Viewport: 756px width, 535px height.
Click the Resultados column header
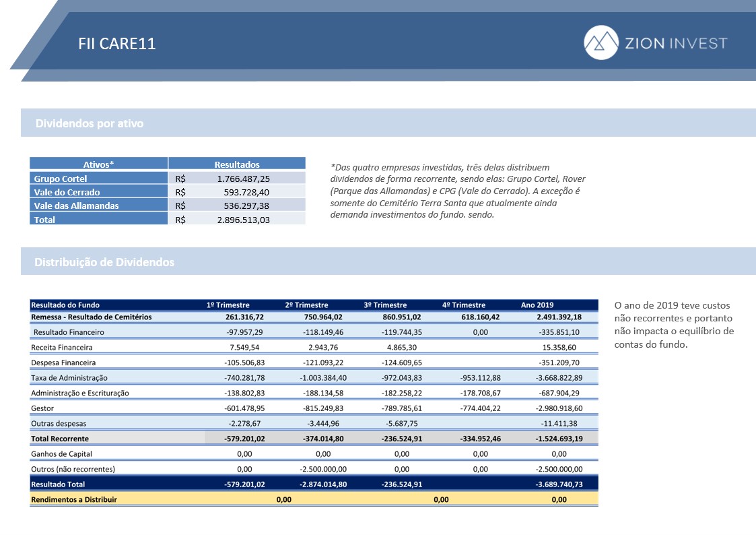tap(237, 164)
